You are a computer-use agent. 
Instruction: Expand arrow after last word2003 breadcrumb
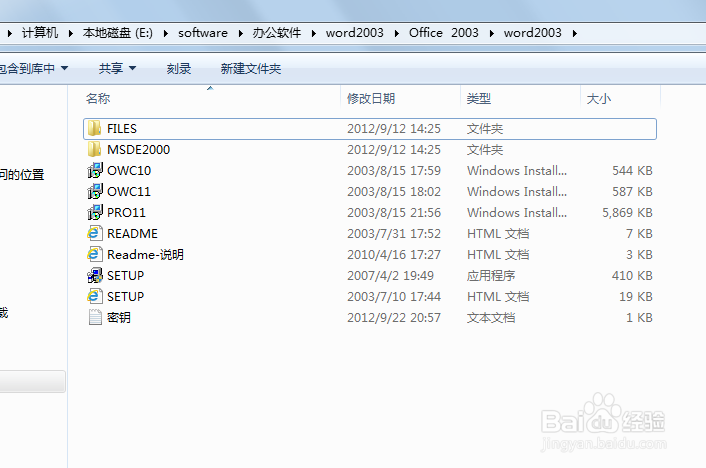(x=575, y=33)
